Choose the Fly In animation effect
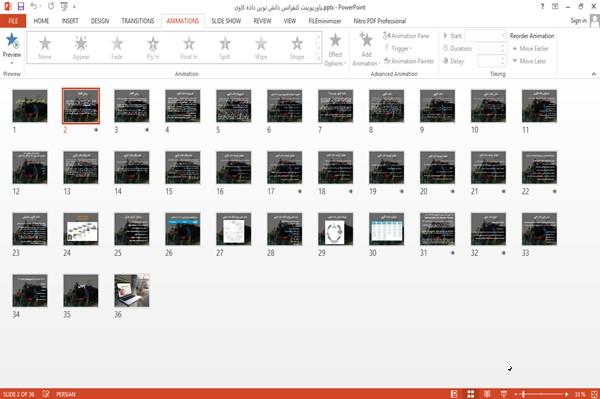The image size is (600, 399). tap(153, 47)
